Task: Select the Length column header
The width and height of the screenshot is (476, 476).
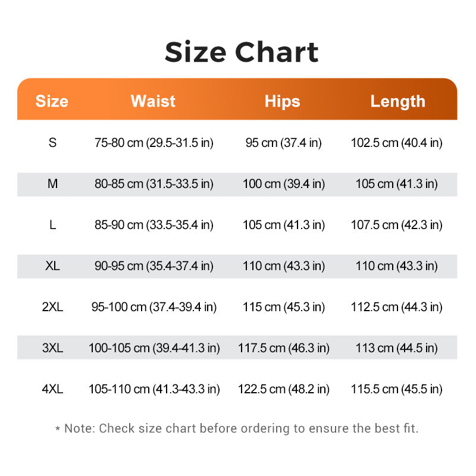Action: 397,102
